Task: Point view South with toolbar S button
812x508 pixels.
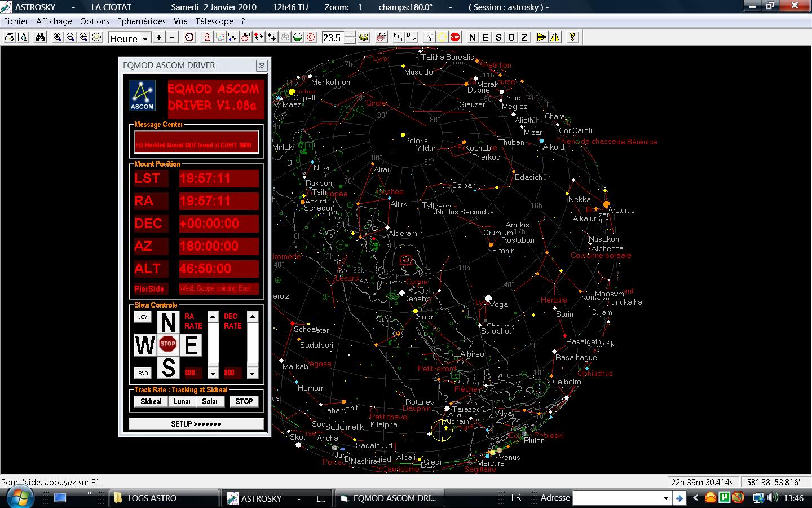Action: [498, 37]
